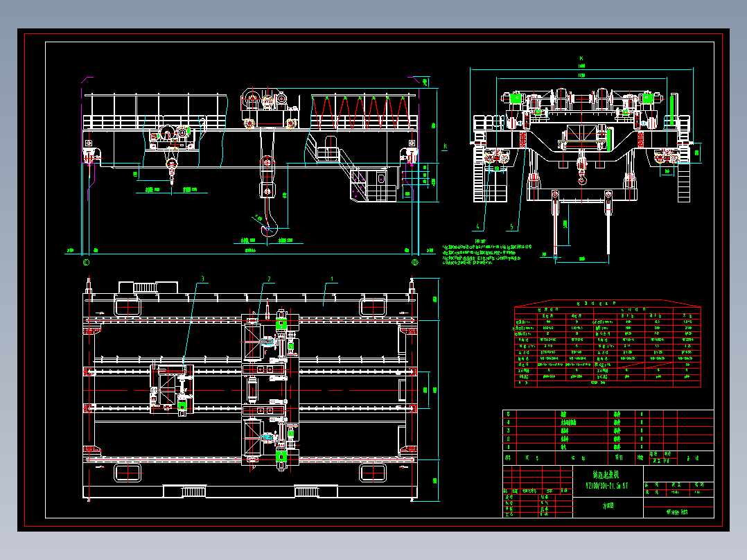Select the right circled axis marker below the front elevation

point(415,263)
